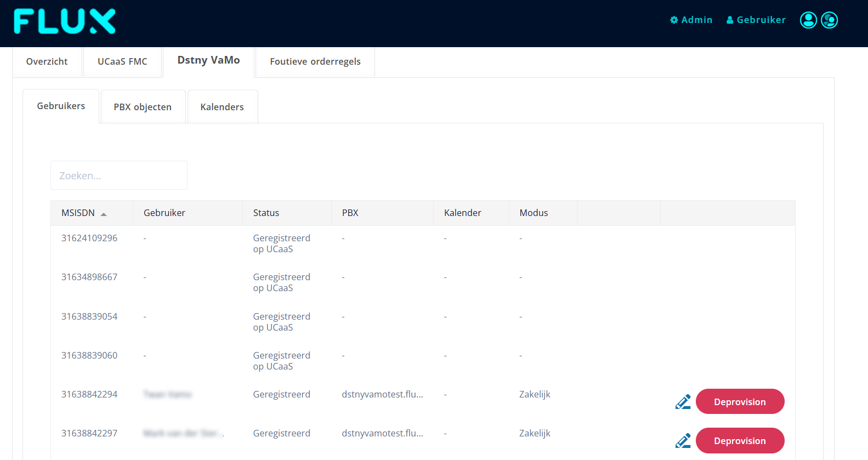Open the Foutieve orderregels tab
The image size is (868, 460).
pos(315,61)
